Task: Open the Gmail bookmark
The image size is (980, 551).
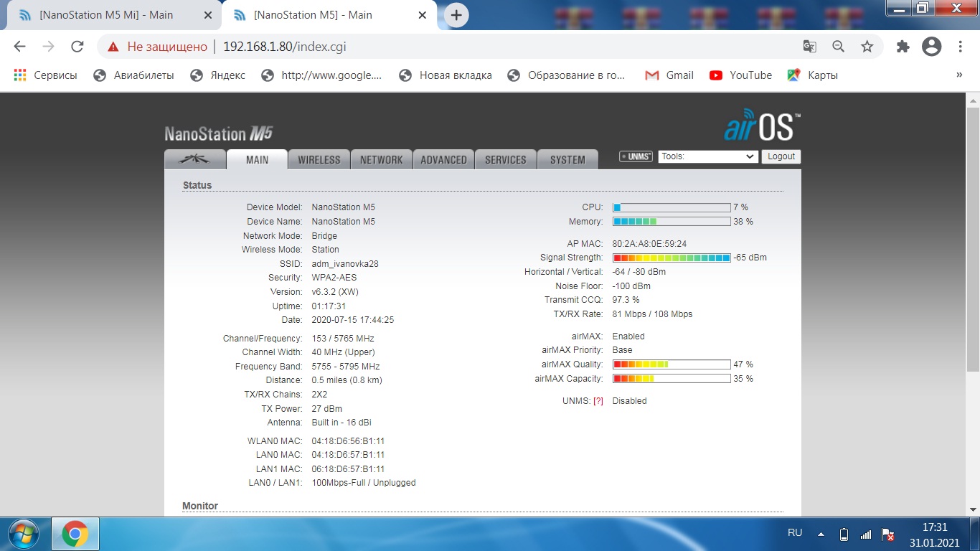Action: click(x=669, y=75)
